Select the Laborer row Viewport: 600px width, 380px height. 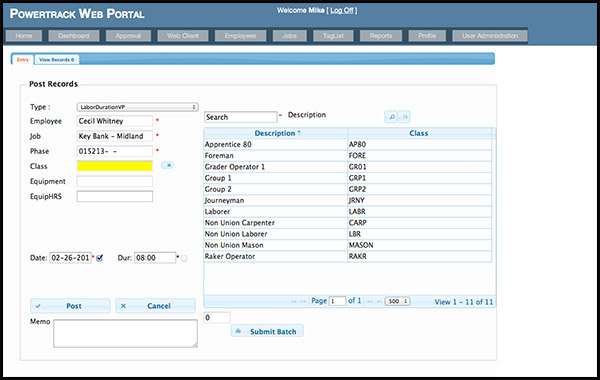(x=348, y=212)
